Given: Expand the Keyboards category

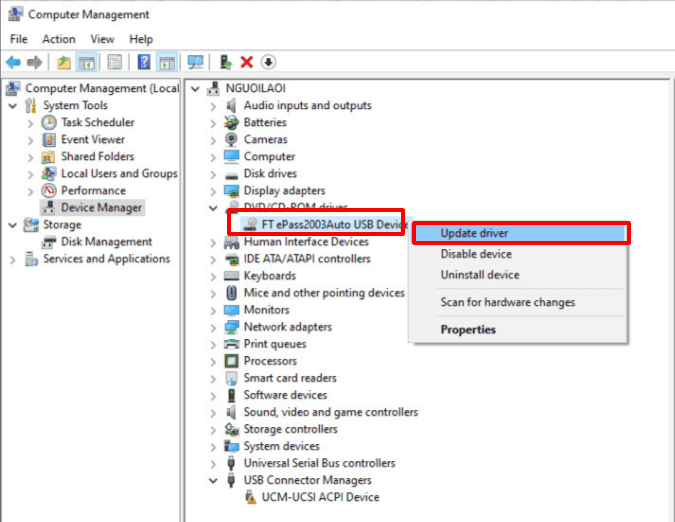Looking at the screenshot, I should tap(213, 277).
